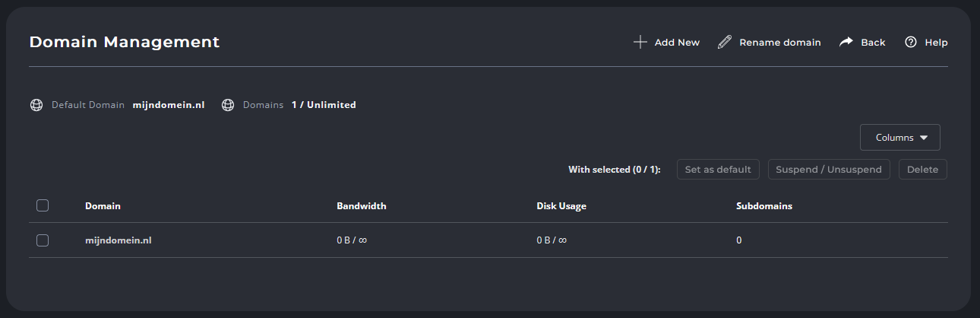The height and width of the screenshot is (318, 980).
Task: Click the pencil icon for Rename domain
Action: coord(725,42)
